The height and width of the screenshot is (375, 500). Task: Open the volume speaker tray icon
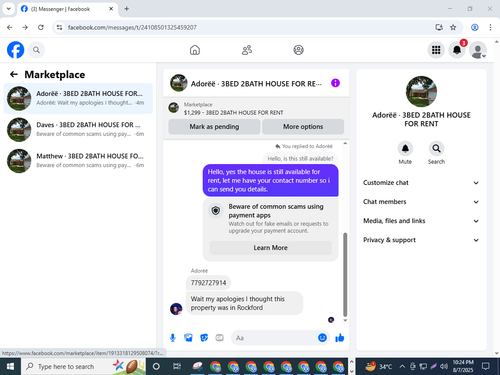[444, 367]
